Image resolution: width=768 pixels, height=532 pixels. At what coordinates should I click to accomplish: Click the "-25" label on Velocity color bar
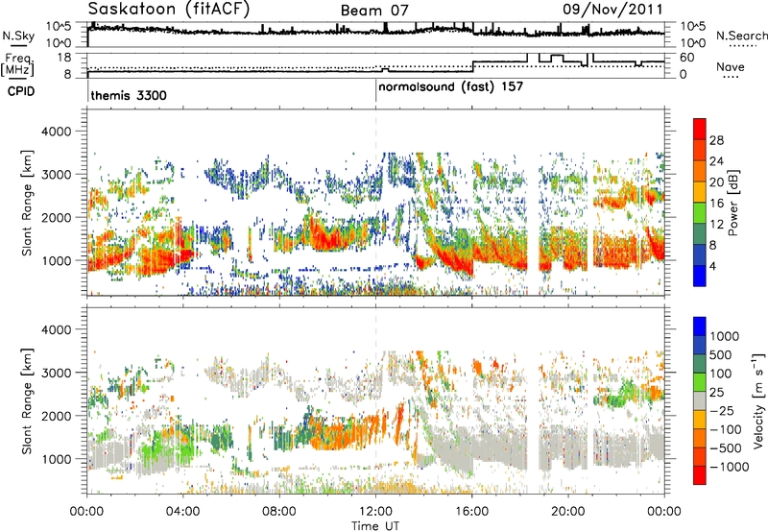tap(721, 410)
